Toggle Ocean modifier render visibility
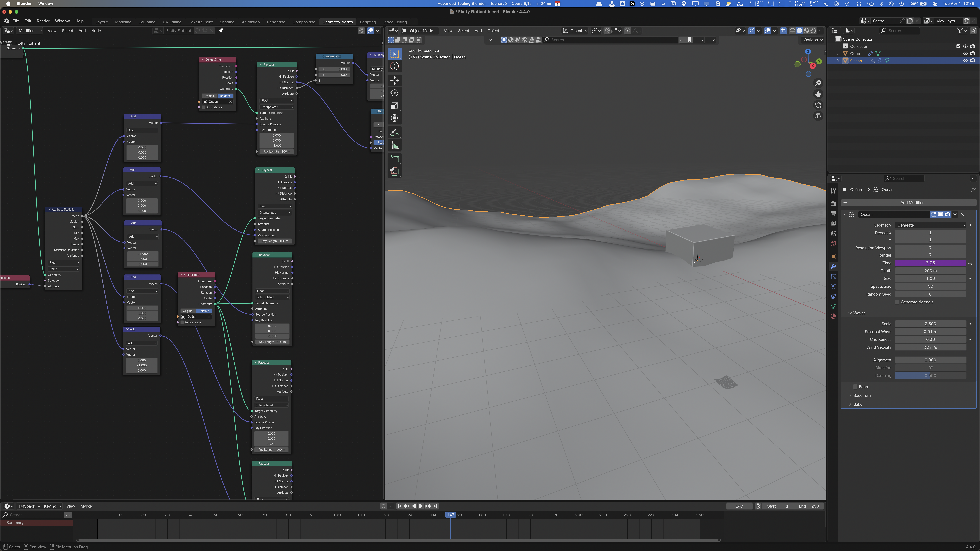Image resolution: width=980 pixels, height=551 pixels. click(948, 214)
